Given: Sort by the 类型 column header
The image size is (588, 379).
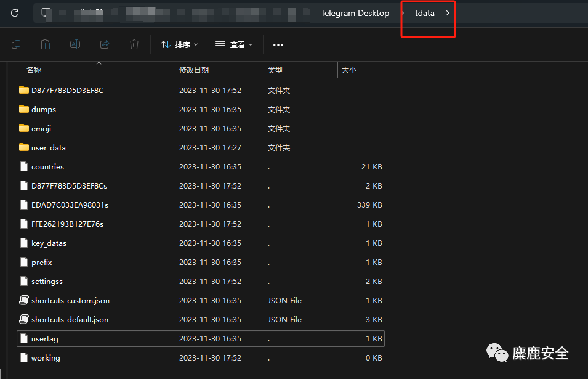Looking at the screenshot, I should tap(275, 70).
